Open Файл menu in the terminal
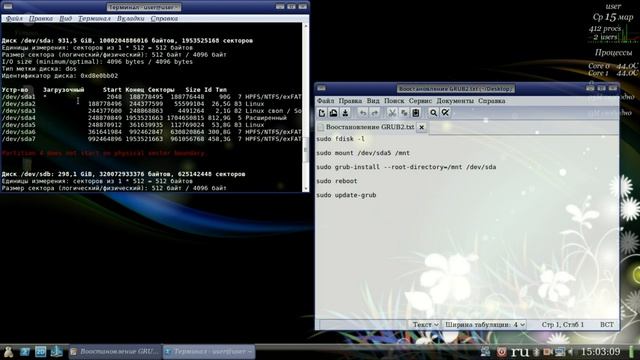The width and height of the screenshot is (640, 360). 14,18
